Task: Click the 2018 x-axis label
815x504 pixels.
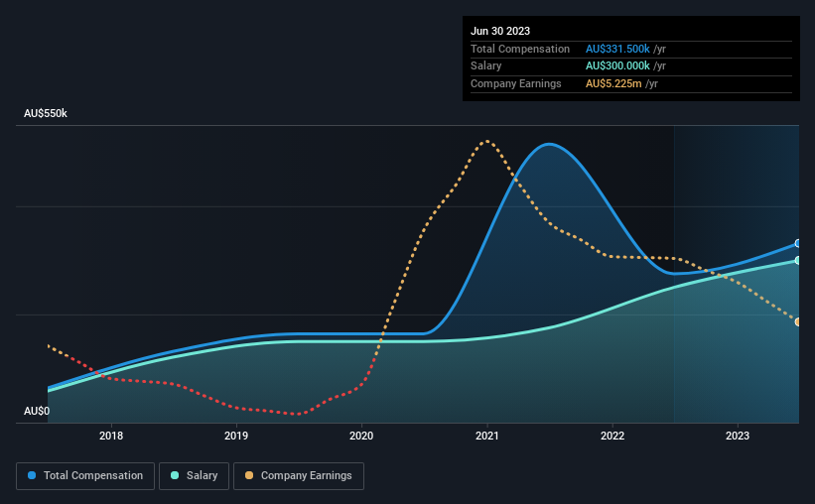Action: click(x=111, y=436)
